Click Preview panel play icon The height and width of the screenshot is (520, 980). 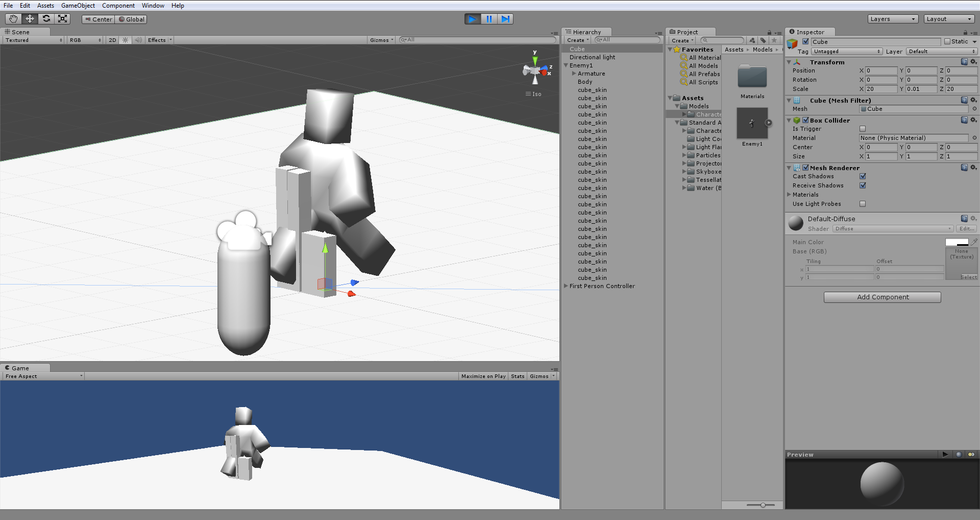tap(945, 455)
